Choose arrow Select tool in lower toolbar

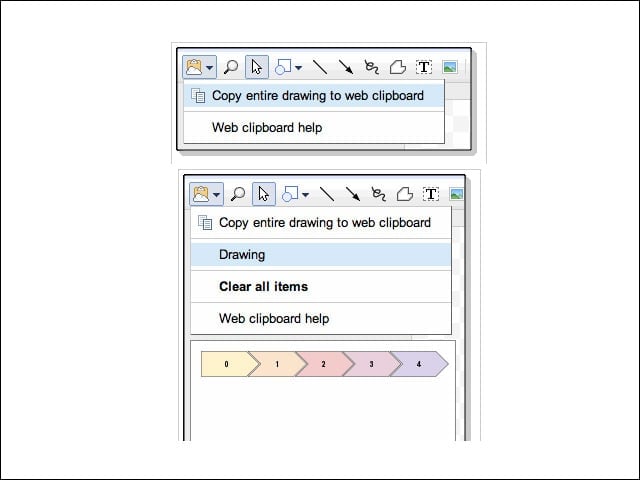point(264,194)
